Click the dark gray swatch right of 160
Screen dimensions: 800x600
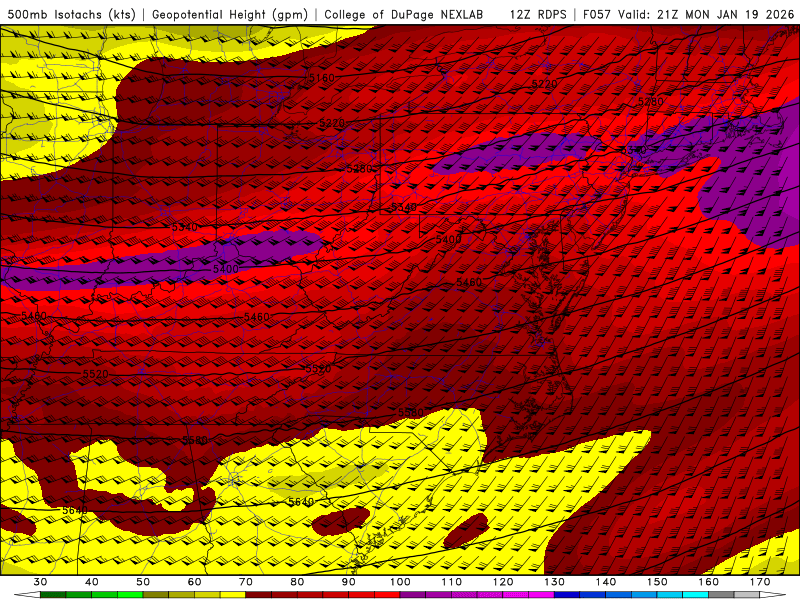[x=721, y=594]
